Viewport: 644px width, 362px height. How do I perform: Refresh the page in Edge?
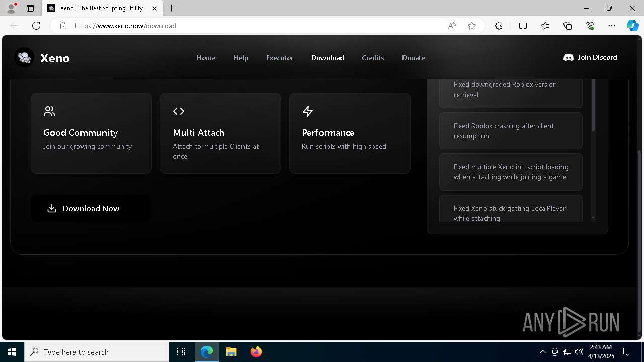[36, 26]
